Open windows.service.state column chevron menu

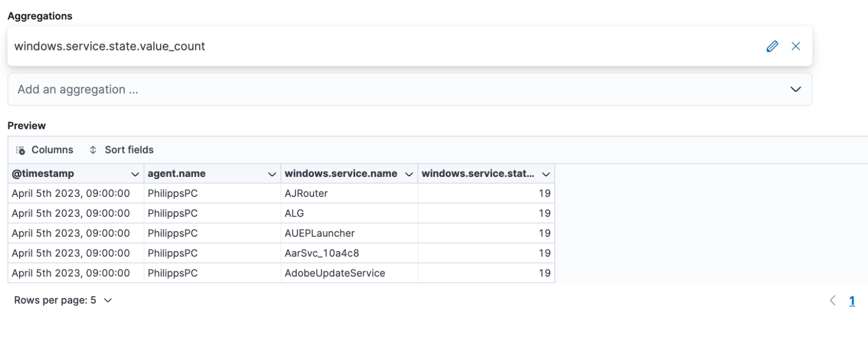pos(546,174)
